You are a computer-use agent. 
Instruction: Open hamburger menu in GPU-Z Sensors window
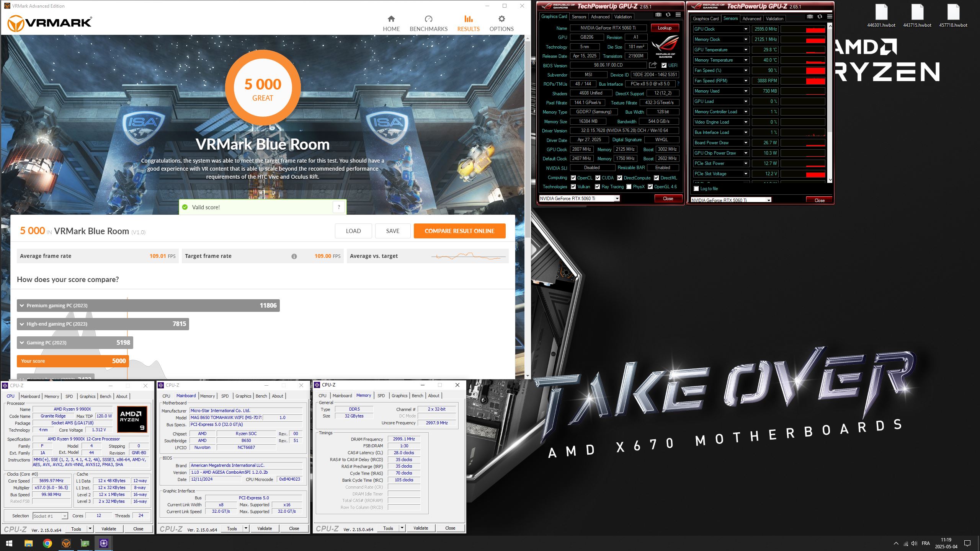tap(830, 17)
